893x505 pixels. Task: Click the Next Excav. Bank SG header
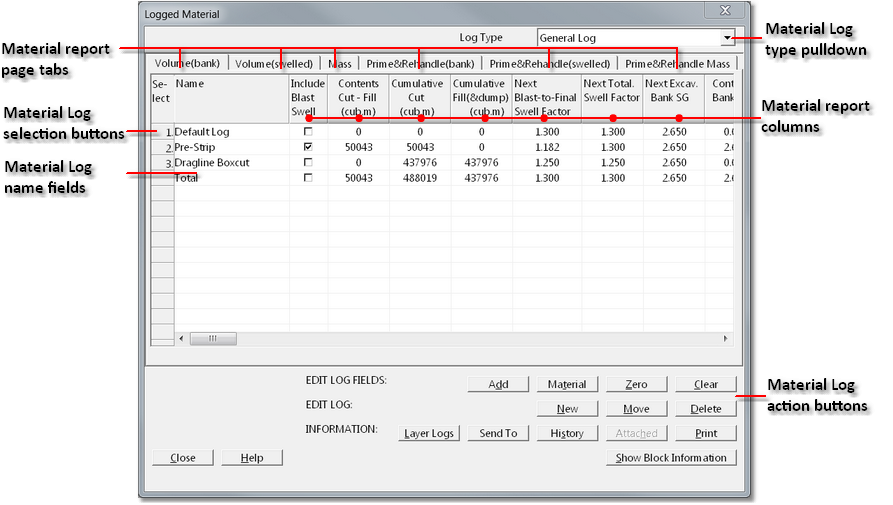click(x=674, y=98)
